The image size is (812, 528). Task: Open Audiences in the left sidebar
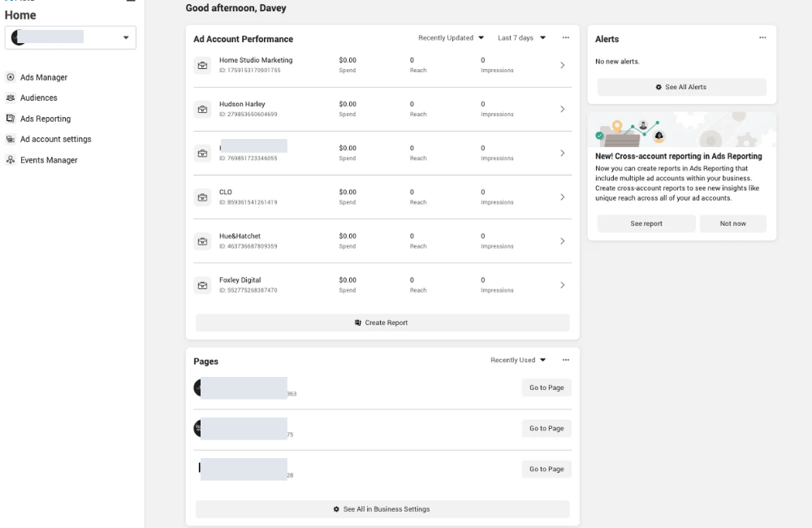pyautogui.click(x=41, y=97)
